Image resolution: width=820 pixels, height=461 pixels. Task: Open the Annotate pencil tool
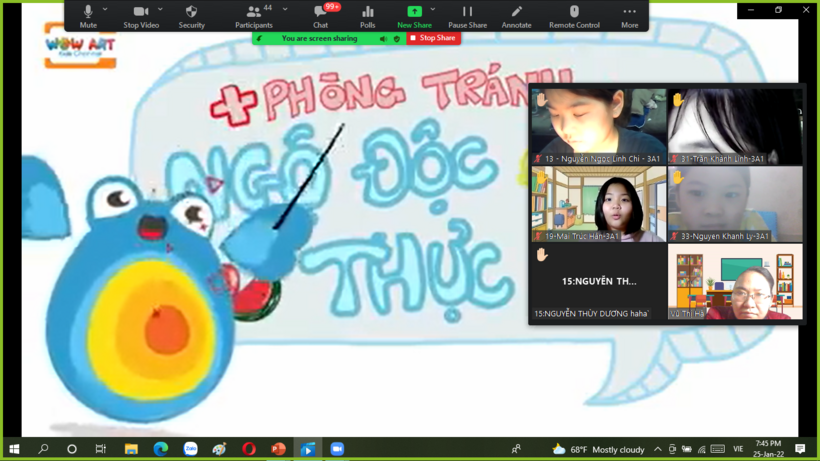point(516,15)
